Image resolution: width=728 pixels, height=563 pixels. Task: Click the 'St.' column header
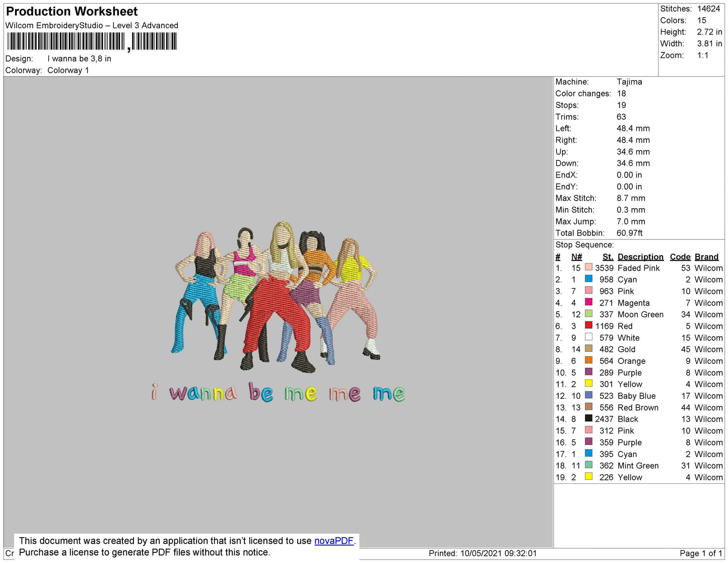click(x=608, y=257)
